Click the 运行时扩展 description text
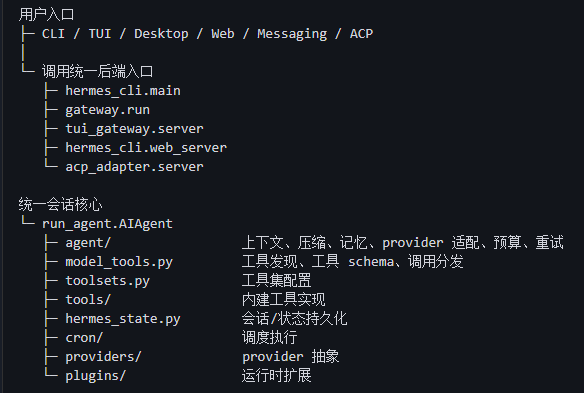Screen dimensions: 584x393 click(x=276, y=375)
